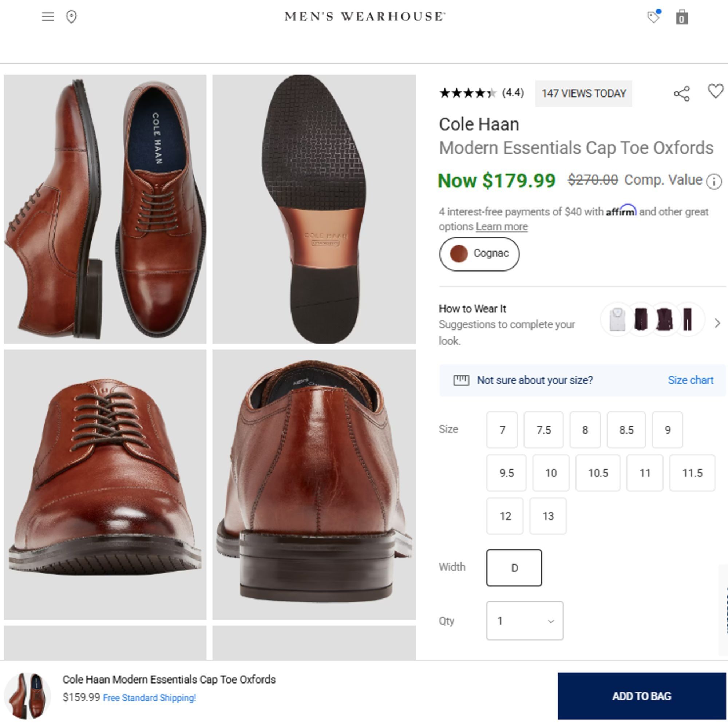Click Modern Essentials Cap Toe Oxfords title
The height and width of the screenshot is (728, 728).
(x=576, y=148)
